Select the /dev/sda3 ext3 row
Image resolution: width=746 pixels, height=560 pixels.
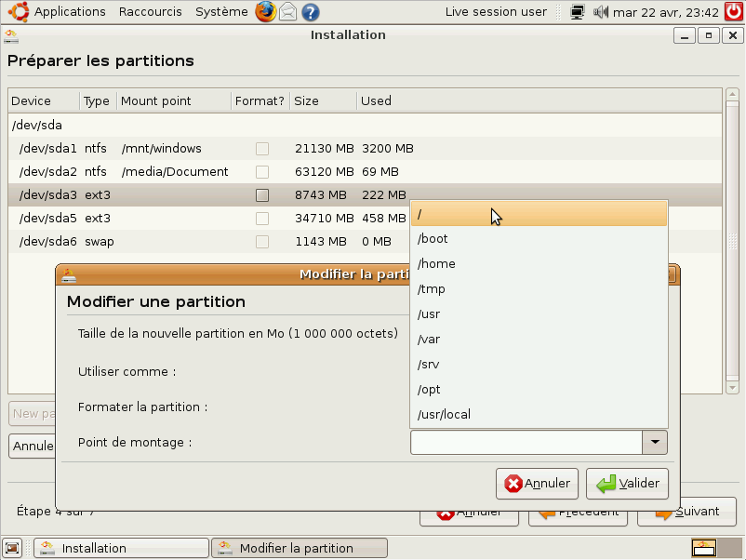click(x=365, y=195)
